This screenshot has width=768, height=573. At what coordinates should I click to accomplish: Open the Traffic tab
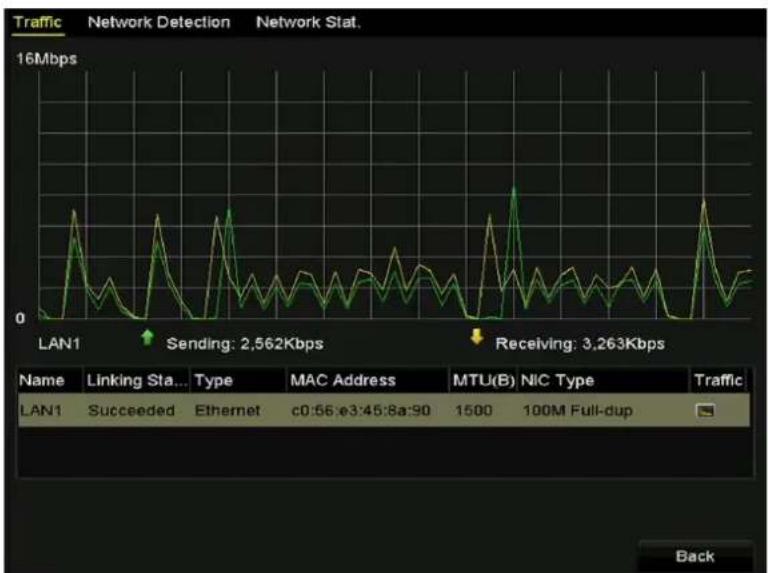pyautogui.click(x=38, y=23)
